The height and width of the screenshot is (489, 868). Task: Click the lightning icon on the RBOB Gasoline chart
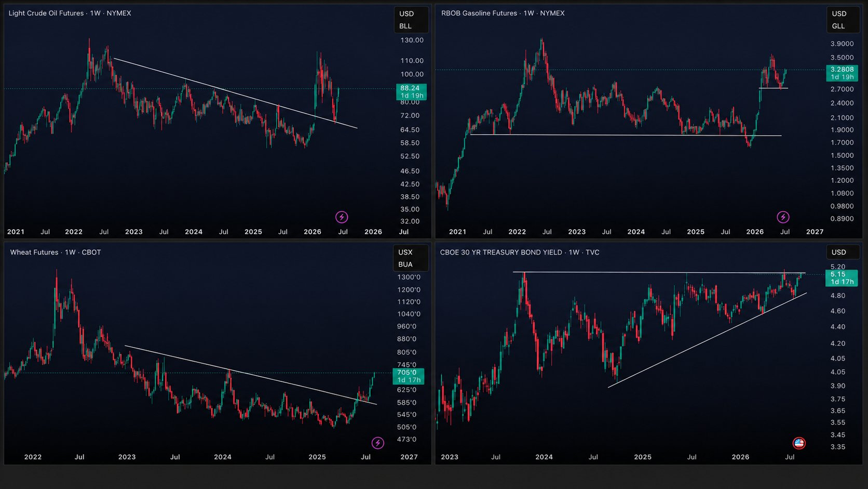(x=783, y=217)
